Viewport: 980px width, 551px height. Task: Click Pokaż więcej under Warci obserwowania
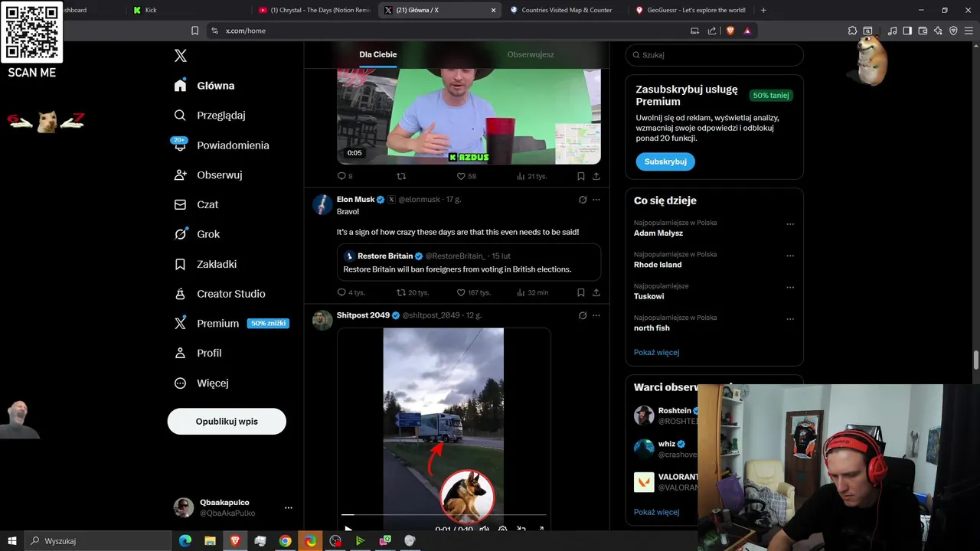click(x=656, y=512)
